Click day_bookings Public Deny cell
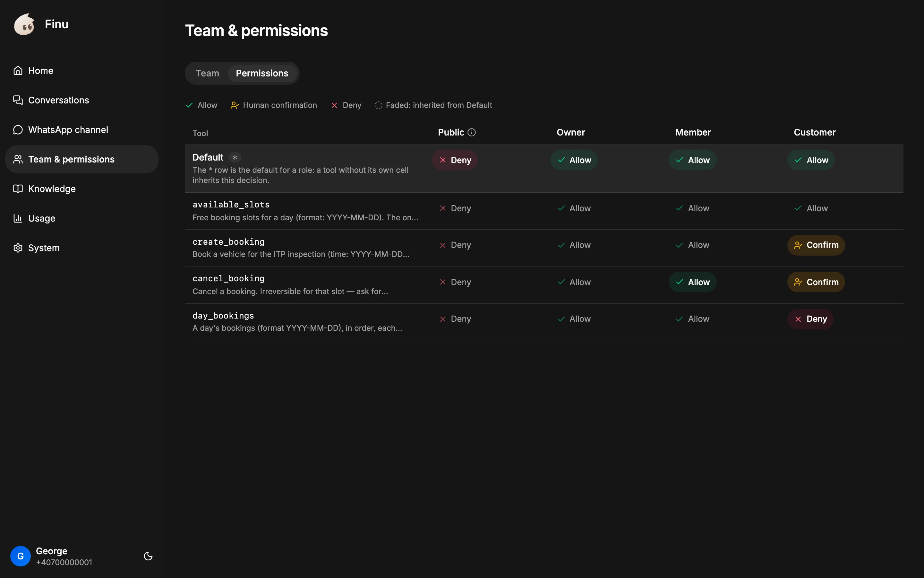Viewport: 924px width, 578px height. pos(455,319)
